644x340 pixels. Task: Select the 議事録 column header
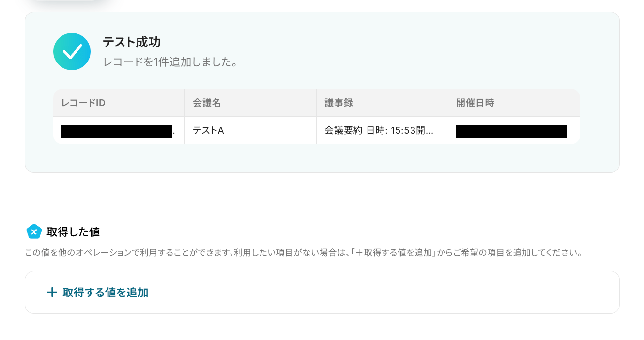(x=338, y=103)
